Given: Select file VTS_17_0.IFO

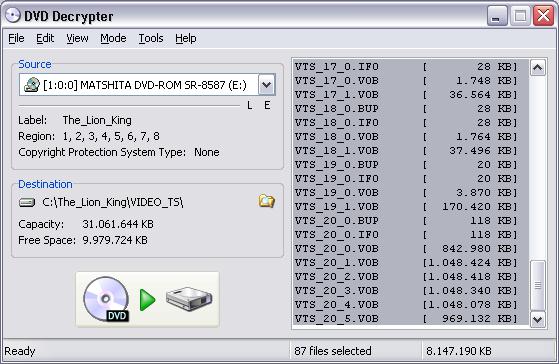Looking at the screenshot, I should (411, 67).
